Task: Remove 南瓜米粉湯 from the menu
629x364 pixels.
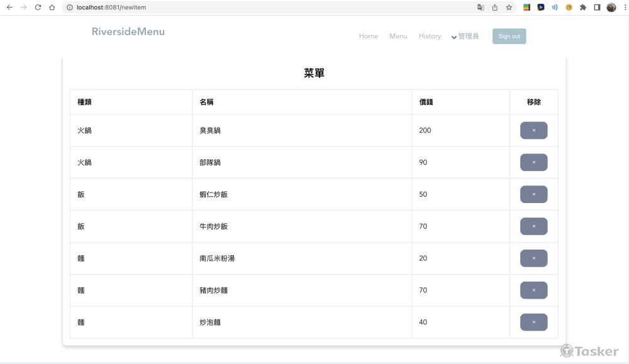Action: coord(533,258)
